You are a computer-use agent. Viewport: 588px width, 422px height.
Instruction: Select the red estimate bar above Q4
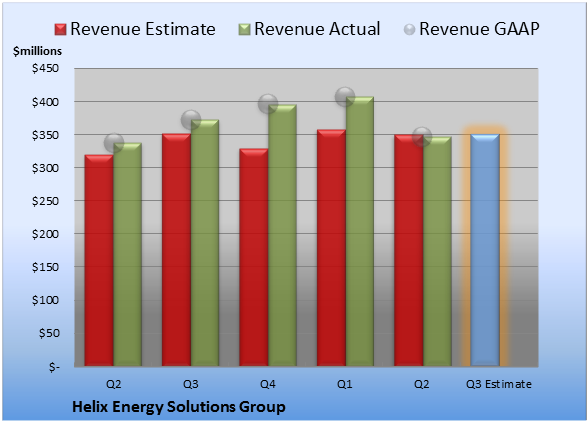coord(254,257)
